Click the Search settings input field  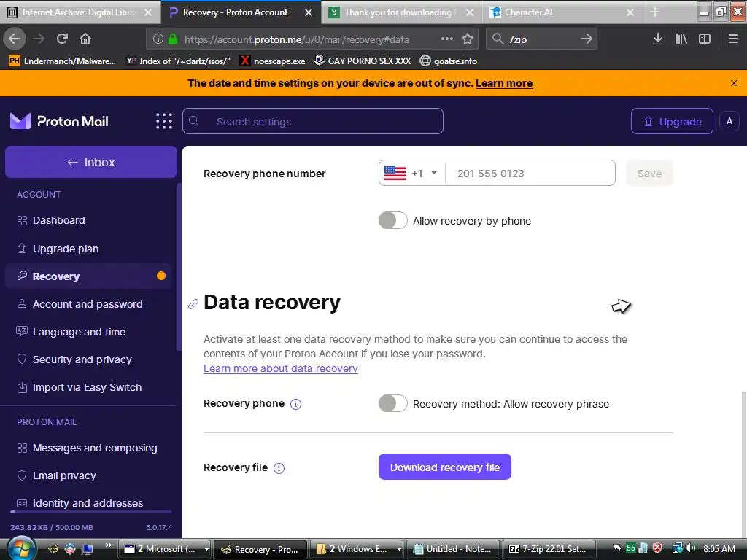tap(312, 121)
